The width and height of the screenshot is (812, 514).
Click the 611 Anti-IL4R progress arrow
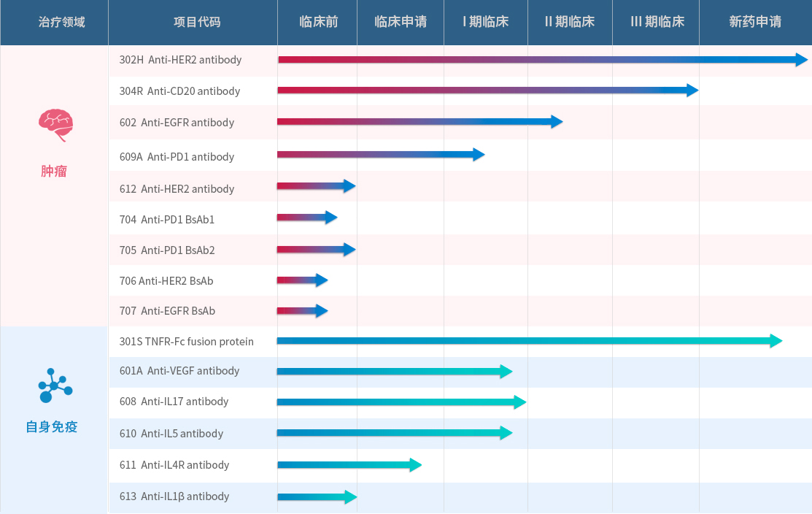349,465
